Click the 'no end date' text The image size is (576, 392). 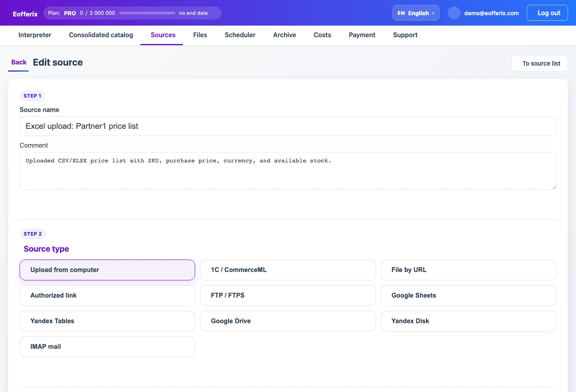[193, 13]
